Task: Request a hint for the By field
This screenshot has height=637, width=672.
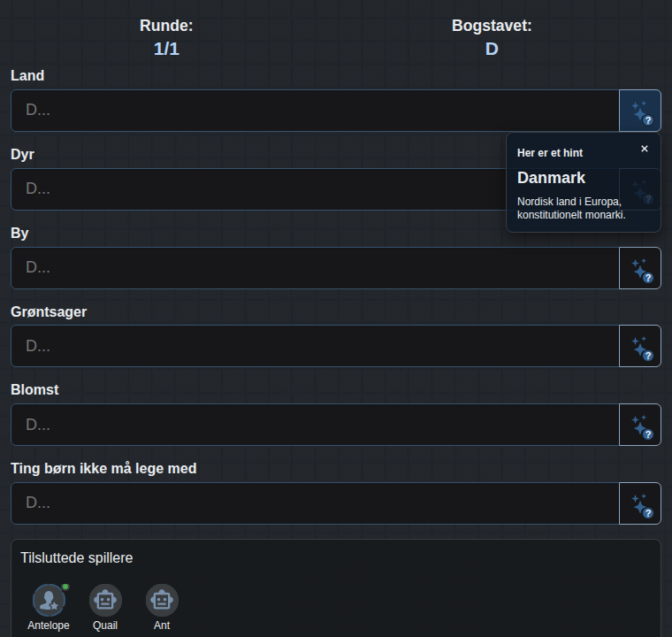Action: click(640, 268)
